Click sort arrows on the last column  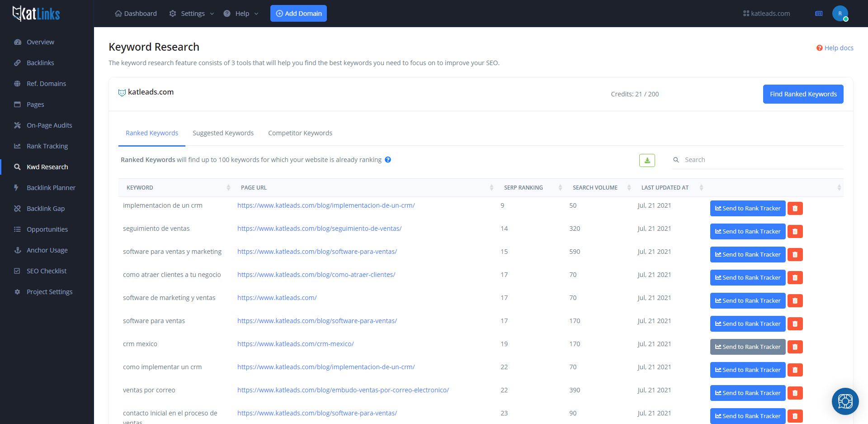tap(839, 188)
